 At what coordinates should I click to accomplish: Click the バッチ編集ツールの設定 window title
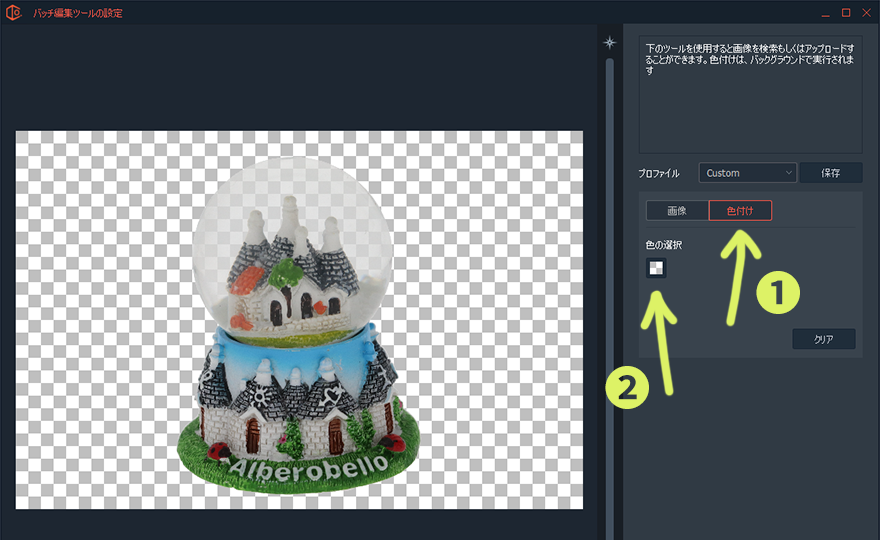[x=78, y=12]
